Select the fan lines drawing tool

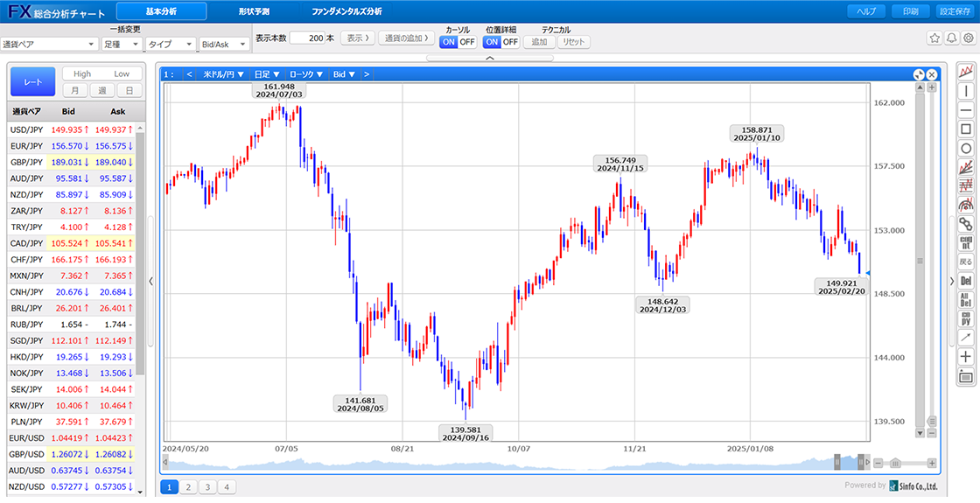pos(966,167)
